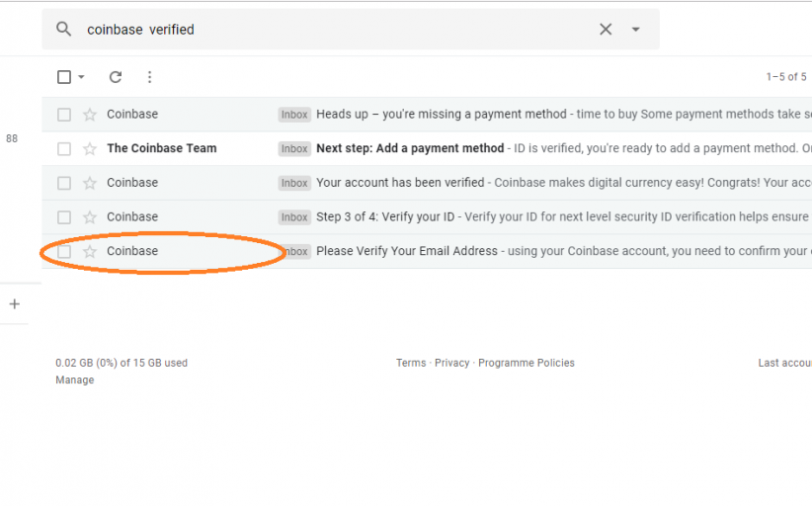Click the Programme Policies link
Viewport: 812px width, 506px height.
pyautogui.click(x=526, y=363)
